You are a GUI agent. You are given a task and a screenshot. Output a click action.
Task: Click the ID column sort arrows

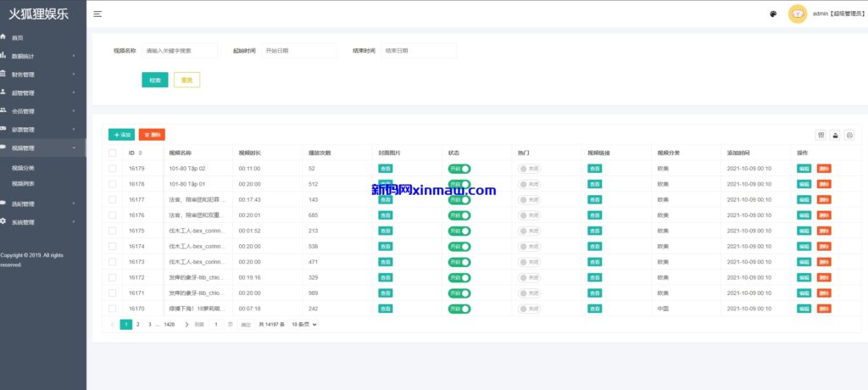(140, 153)
